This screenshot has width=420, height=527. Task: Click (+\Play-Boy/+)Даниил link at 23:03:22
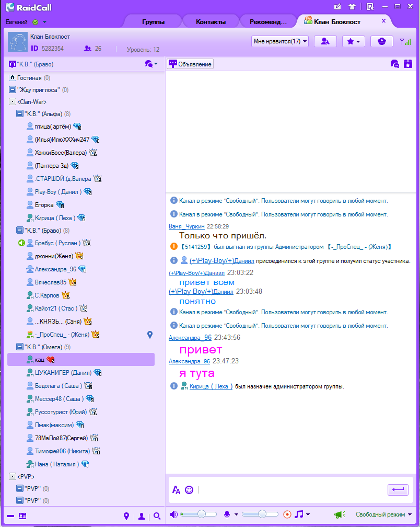pos(196,272)
